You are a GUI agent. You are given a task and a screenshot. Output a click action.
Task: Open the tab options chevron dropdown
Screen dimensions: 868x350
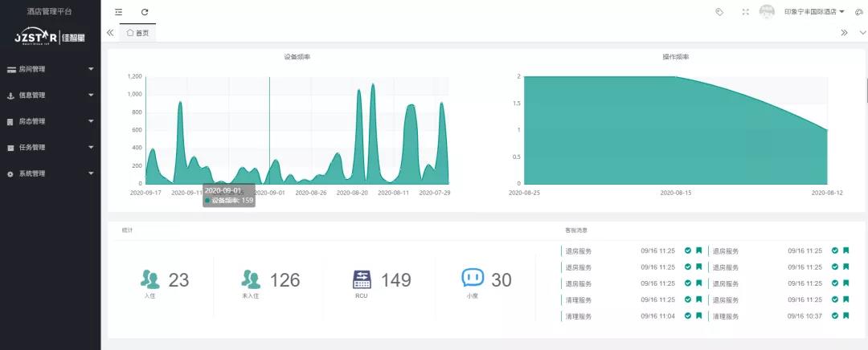coord(862,33)
